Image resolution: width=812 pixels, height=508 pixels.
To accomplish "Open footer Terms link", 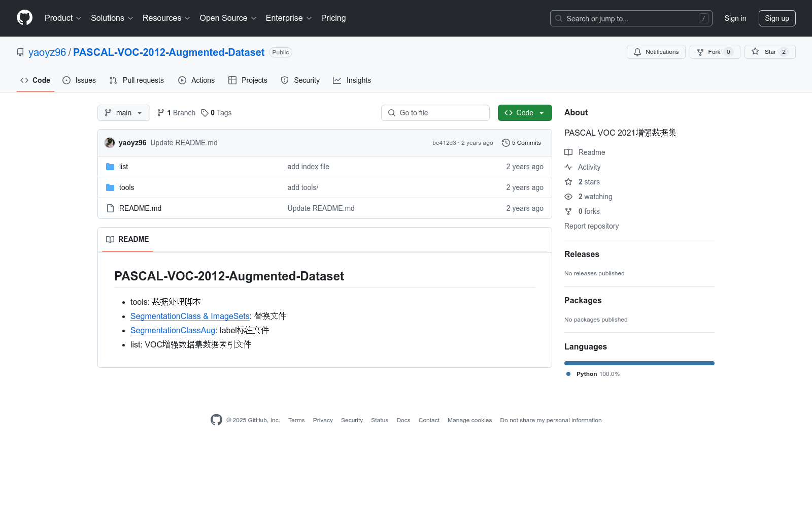I will point(296,420).
